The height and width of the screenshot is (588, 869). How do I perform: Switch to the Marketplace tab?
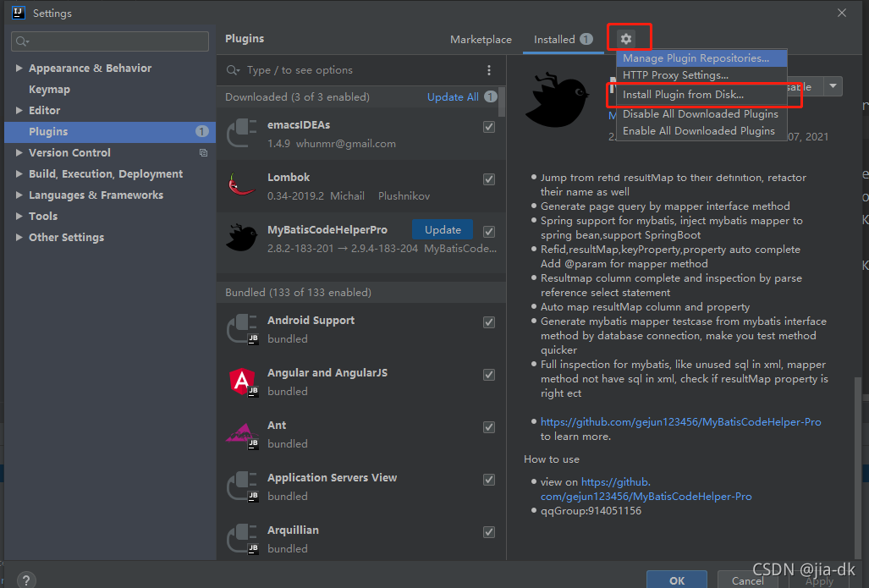click(x=481, y=40)
